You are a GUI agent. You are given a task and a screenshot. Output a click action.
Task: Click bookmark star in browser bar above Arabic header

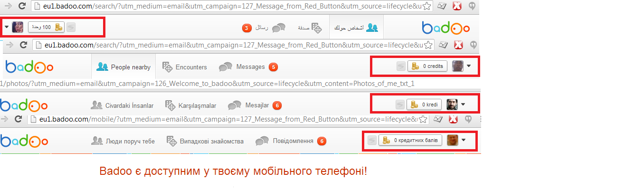[427, 6]
